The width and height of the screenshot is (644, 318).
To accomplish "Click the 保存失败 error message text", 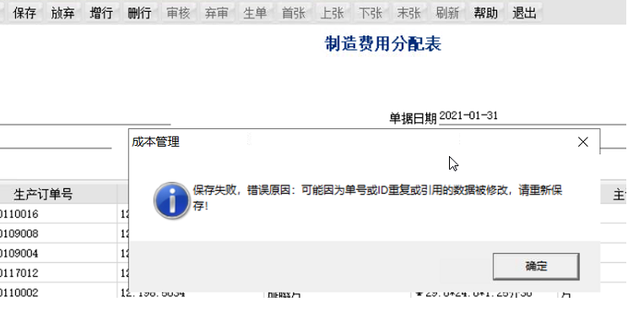I will 377,197.
